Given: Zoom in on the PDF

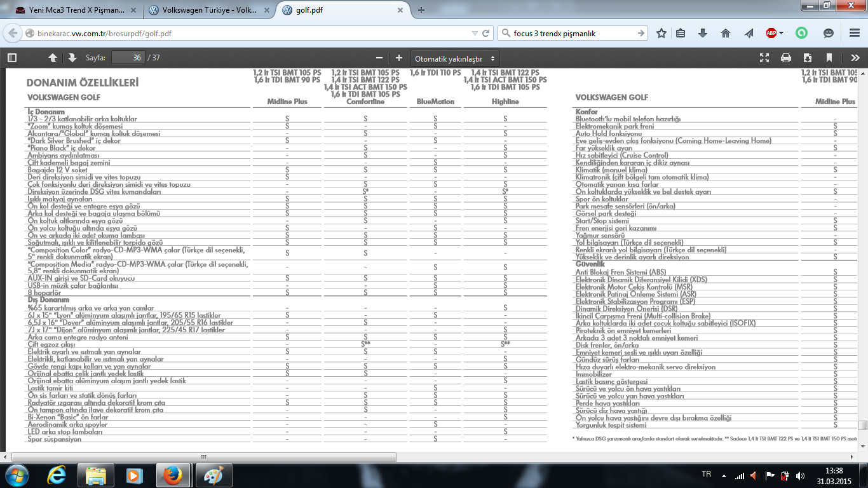Looking at the screenshot, I should [x=399, y=58].
